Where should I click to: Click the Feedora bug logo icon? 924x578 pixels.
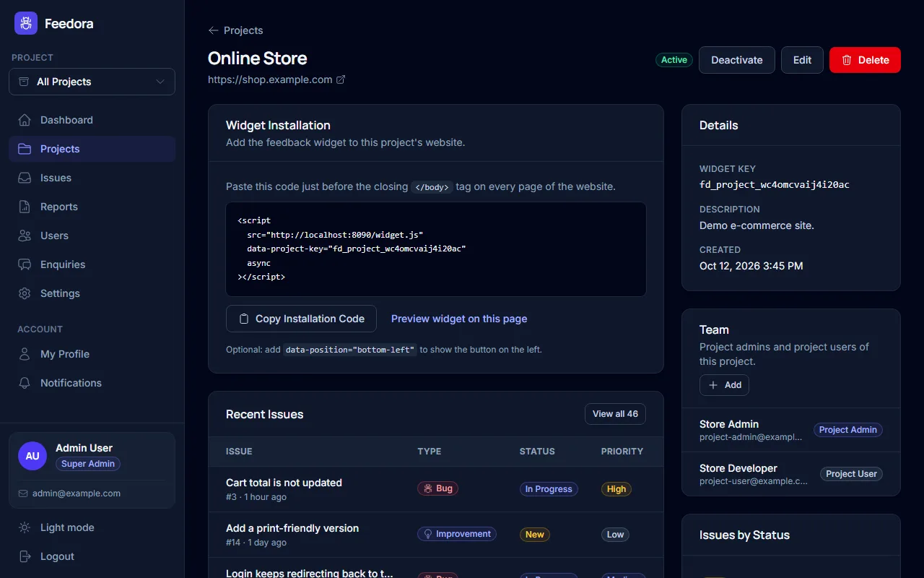pyautogui.click(x=26, y=23)
